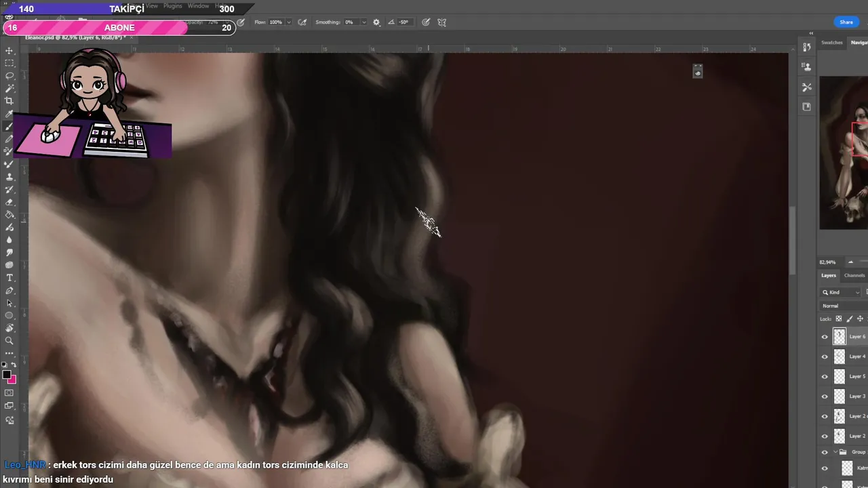Toggle lock position icon

click(861, 319)
